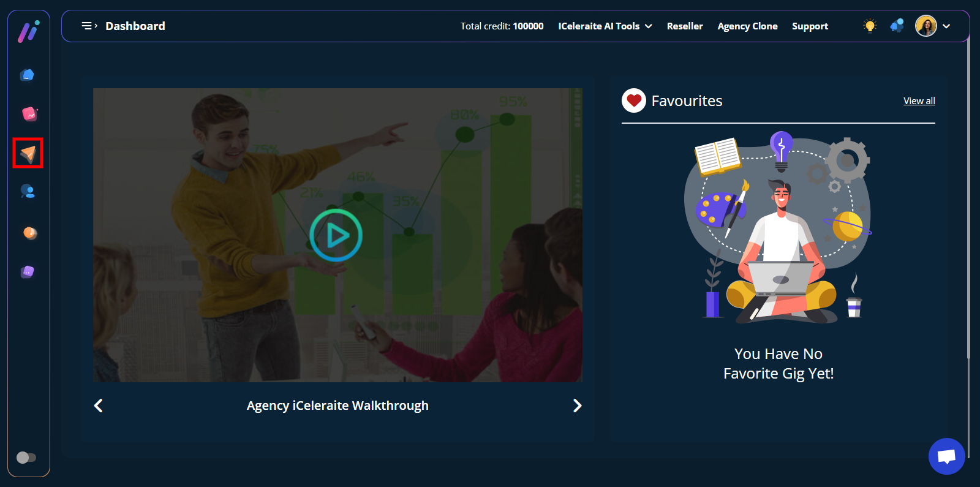The image size is (980, 487).
Task: Click the orange sphere sidebar icon
Action: click(29, 233)
